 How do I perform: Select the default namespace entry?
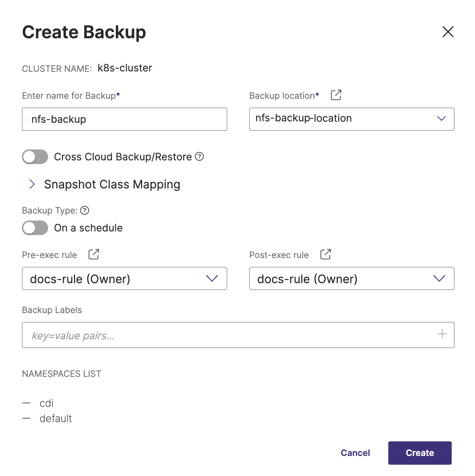pyautogui.click(x=56, y=418)
